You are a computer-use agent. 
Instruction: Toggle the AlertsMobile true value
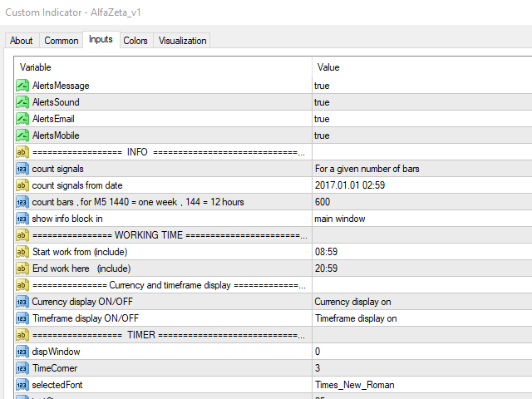[322, 135]
